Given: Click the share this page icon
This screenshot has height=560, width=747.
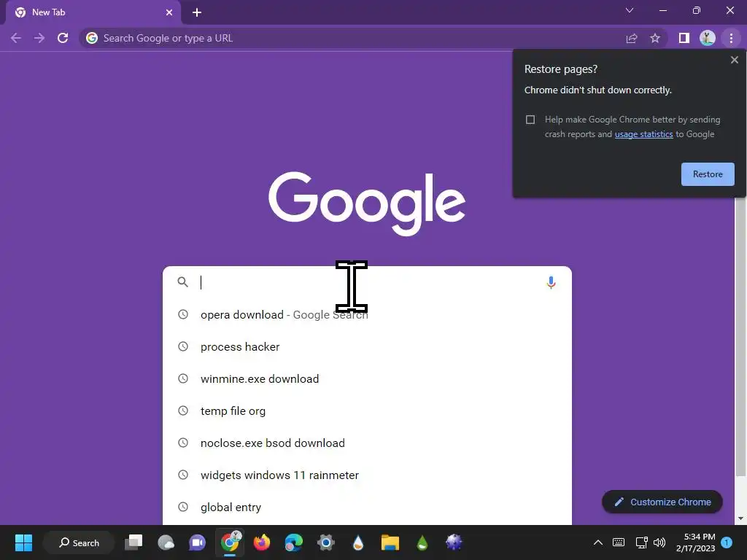Looking at the screenshot, I should coord(632,38).
